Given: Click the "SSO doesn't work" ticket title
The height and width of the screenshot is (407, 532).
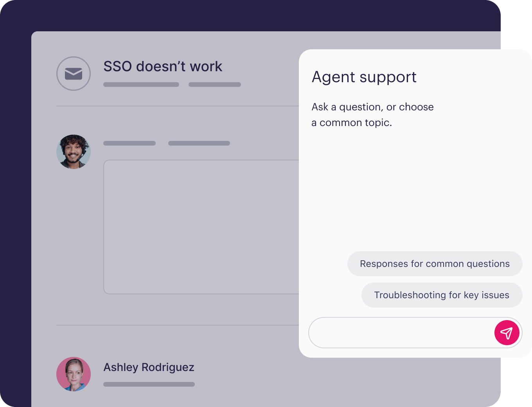Looking at the screenshot, I should [x=163, y=67].
